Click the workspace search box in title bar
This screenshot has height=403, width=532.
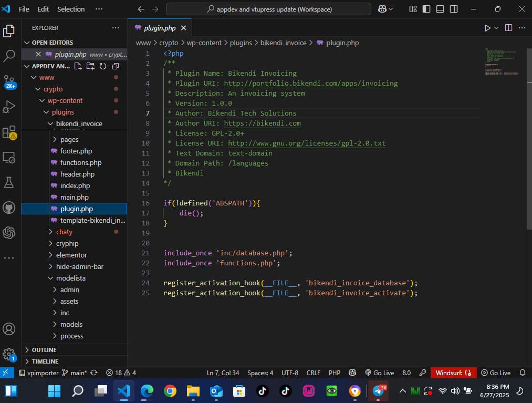(268, 9)
